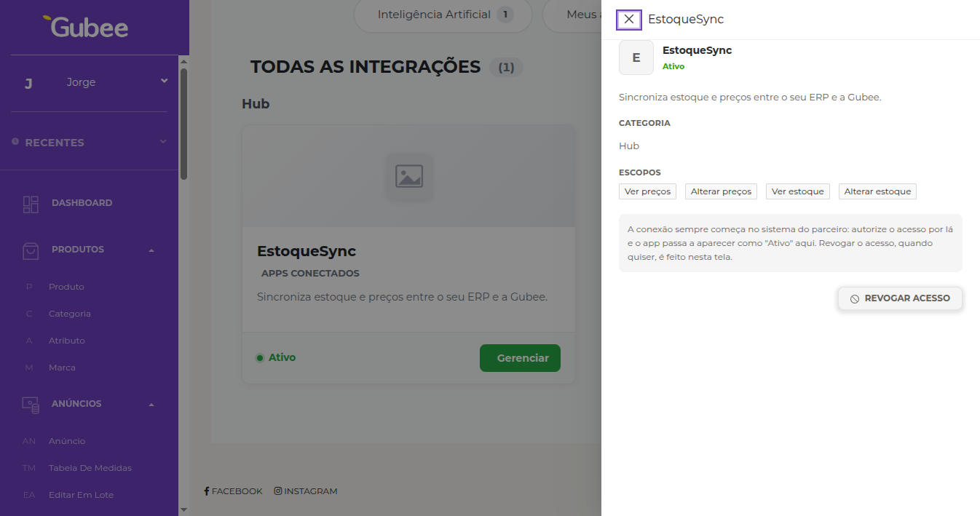This screenshot has width=980, height=516.
Task: Click the Facebook icon in the footer
Action: coord(207,491)
